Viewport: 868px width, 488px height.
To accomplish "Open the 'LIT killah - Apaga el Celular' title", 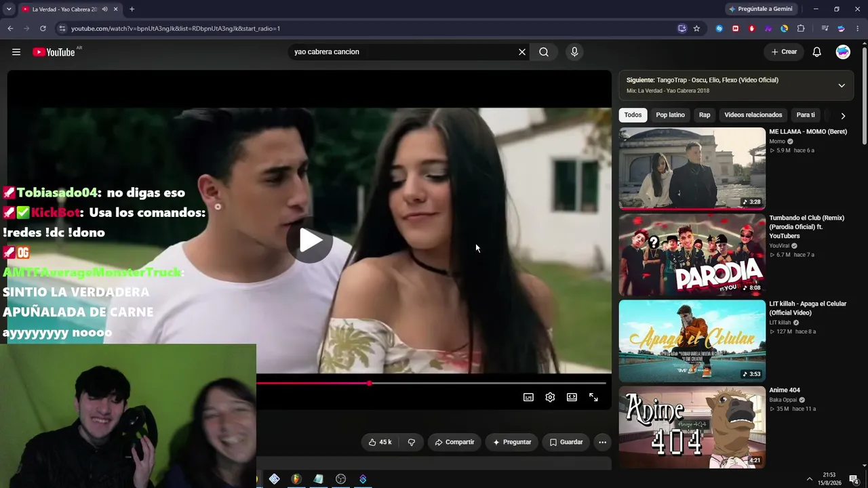I will [x=808, y=308].
